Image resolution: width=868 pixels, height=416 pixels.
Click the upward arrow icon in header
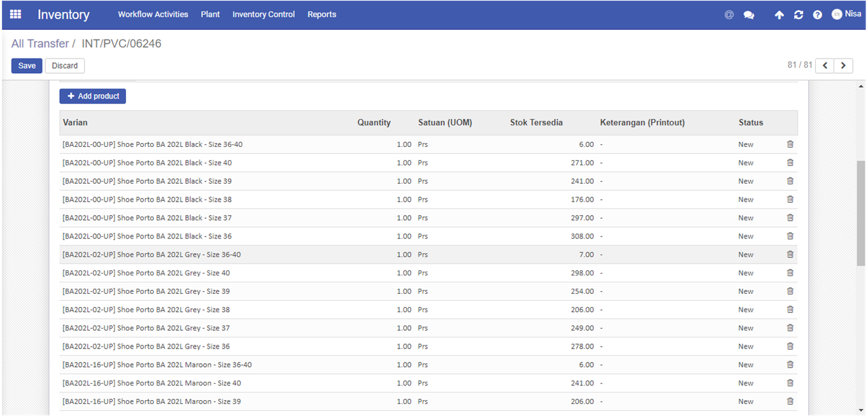click(x=779, y=15)
